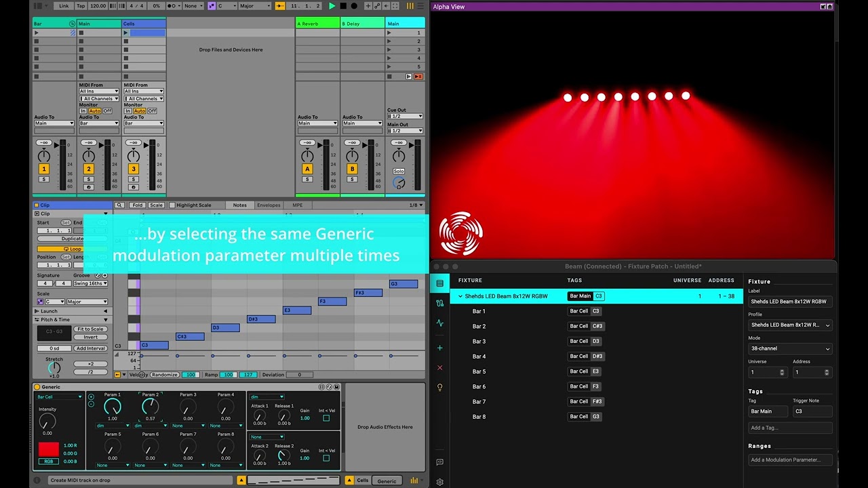Click the plus circle icon in the Generic device
Viewport: 868px width, 488px height.
coord(91,397)
